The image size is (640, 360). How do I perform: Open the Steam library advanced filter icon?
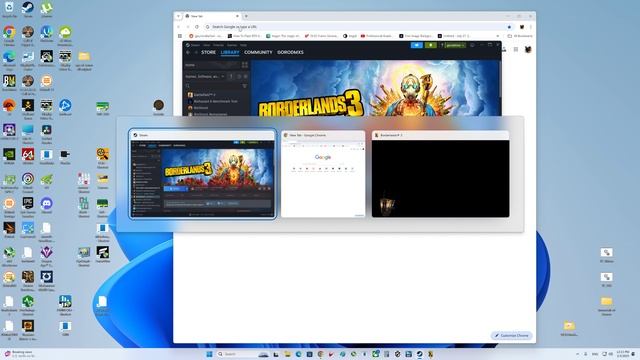(244, 86)
